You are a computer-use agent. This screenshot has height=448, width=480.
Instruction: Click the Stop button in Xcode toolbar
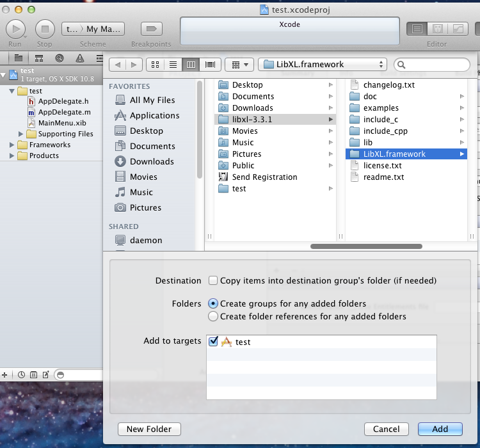click(x=45, y=29)
